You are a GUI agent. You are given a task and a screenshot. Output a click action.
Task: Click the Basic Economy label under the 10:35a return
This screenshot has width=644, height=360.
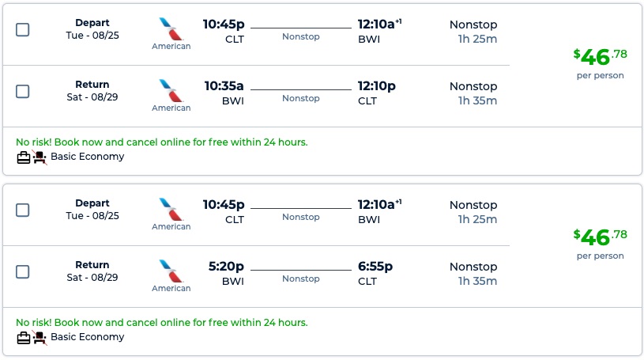tap(87, 157)
